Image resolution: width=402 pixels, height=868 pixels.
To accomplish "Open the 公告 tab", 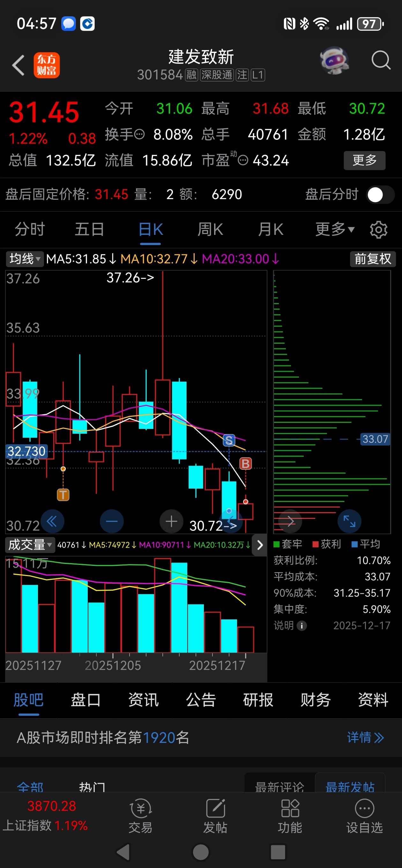I will [x=200, y=700].
